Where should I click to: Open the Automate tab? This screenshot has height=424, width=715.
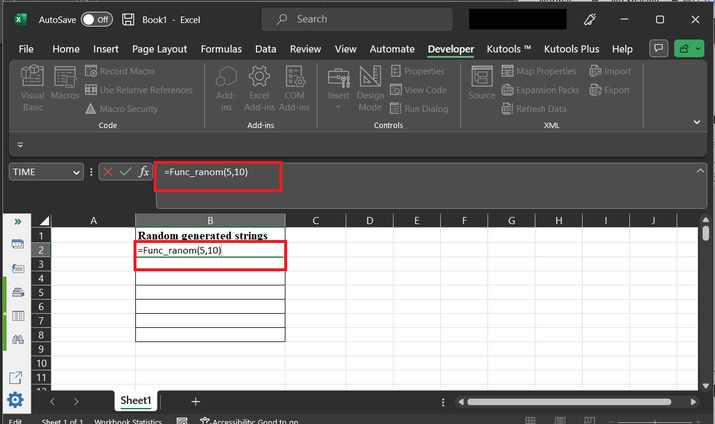392,49
